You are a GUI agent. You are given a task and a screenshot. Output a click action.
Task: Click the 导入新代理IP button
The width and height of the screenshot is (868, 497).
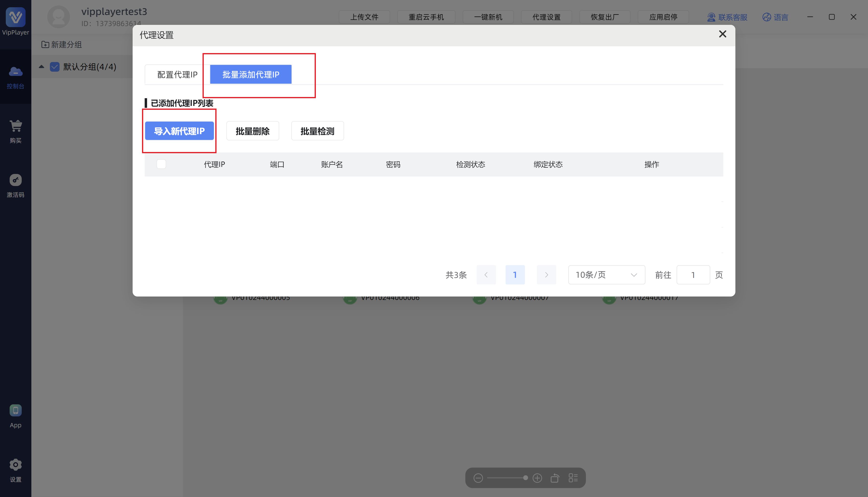[179, 131]
